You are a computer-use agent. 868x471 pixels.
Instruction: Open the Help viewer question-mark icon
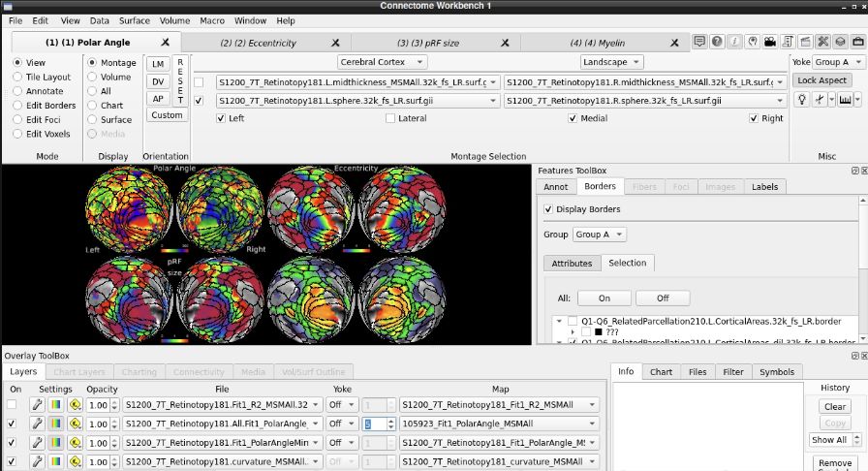coord(717,42)
